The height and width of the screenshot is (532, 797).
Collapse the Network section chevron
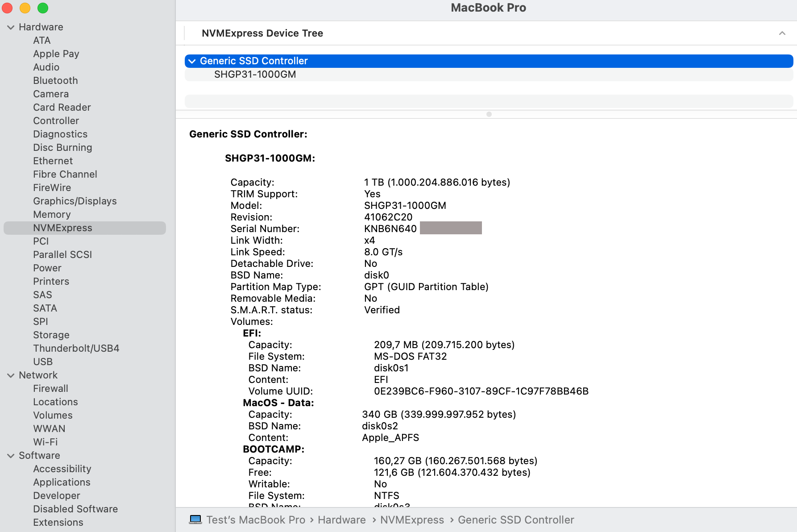pos(11,375)
